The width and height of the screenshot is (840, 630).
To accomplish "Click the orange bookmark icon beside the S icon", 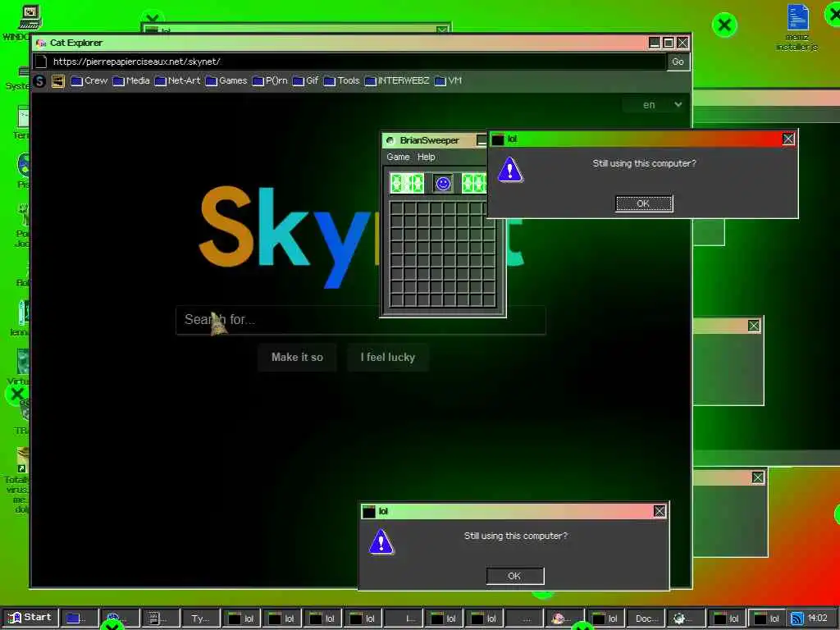I will [x=58, y=81].
